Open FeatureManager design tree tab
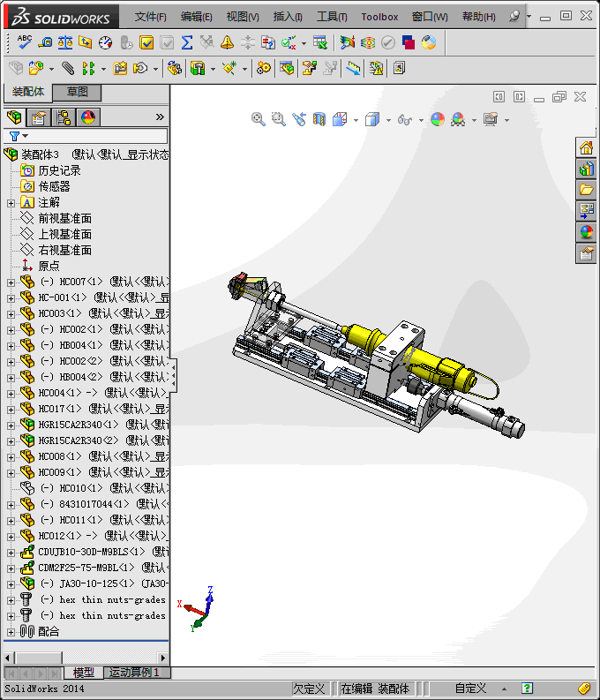Screen dimensions: 600x700 (14, 118)
